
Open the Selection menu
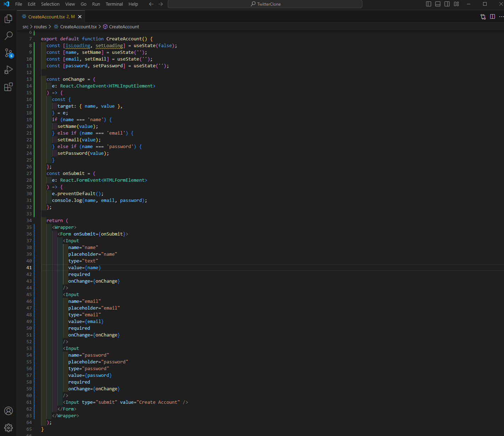[50, 4]
